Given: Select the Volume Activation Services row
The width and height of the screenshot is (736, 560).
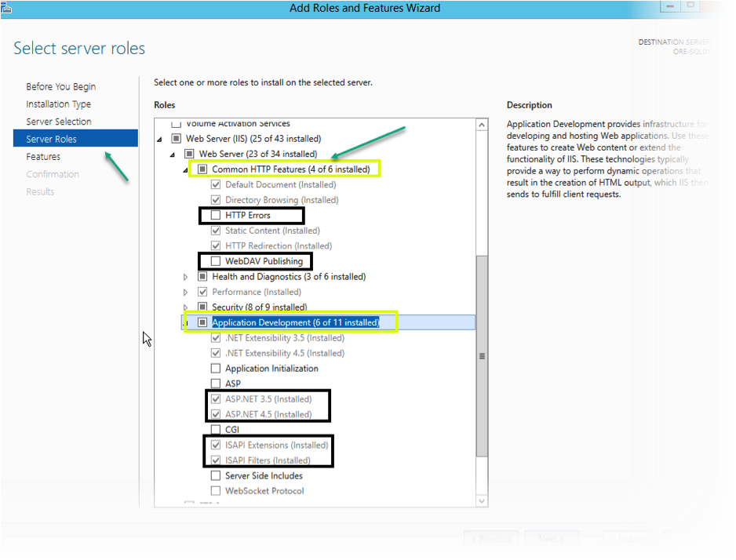Looking at the screenshot, I should (x=238, y=123).
